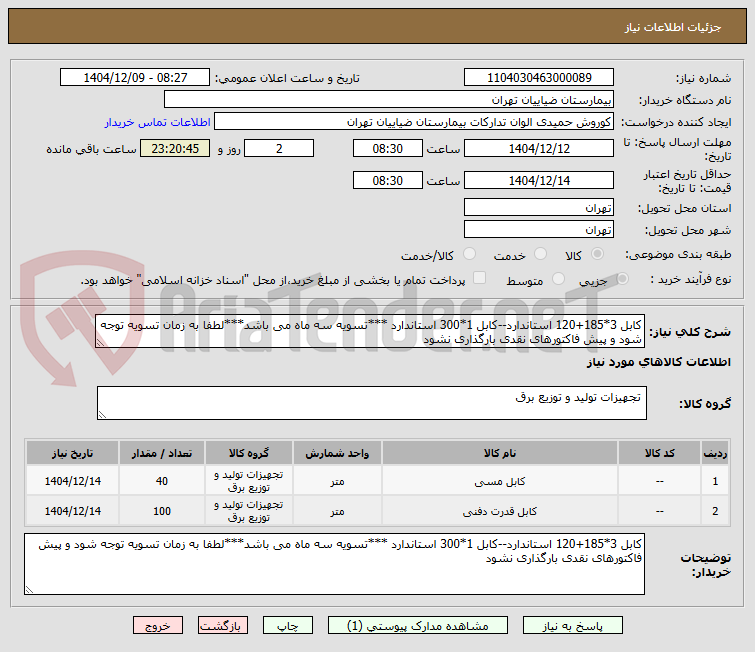
Task: Click the گروه کالا text area
Action: pyautogui.click(x=371, y=403)
